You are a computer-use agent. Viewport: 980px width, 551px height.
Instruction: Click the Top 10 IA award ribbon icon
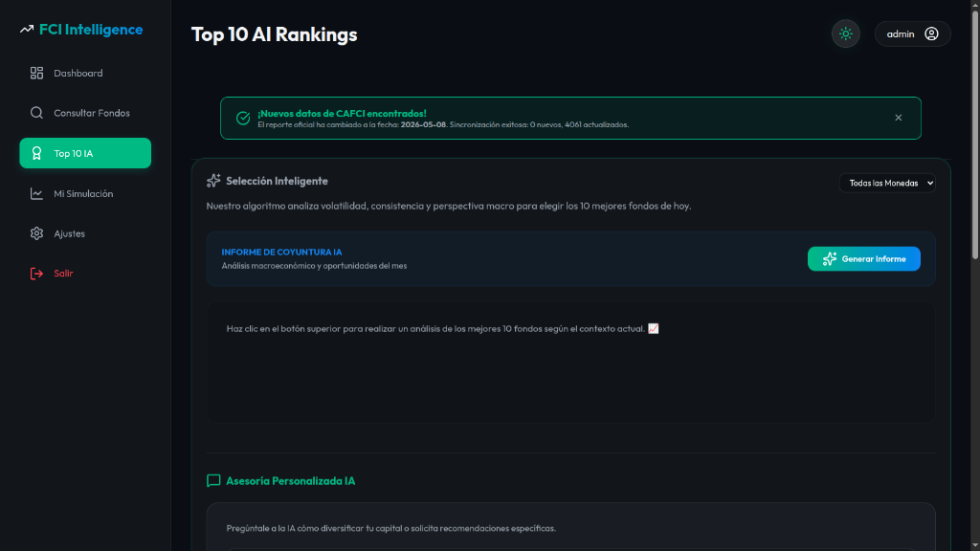[x=37, y=153]
